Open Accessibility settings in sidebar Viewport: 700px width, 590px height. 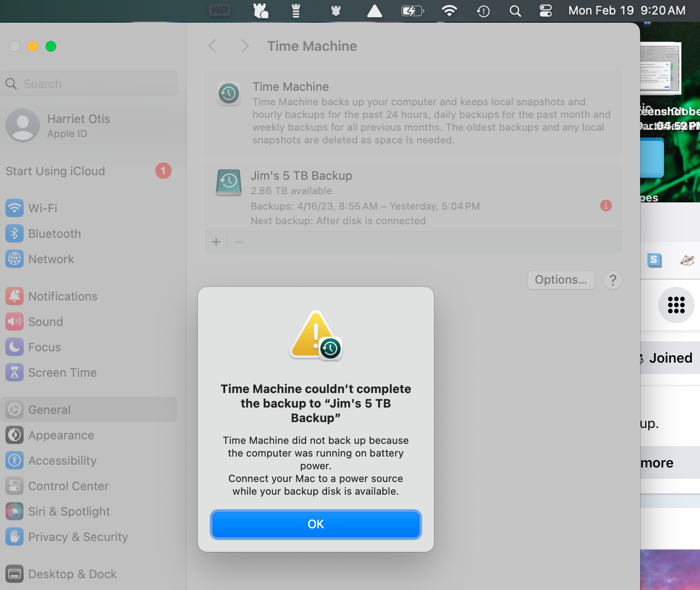click(89, 461)
